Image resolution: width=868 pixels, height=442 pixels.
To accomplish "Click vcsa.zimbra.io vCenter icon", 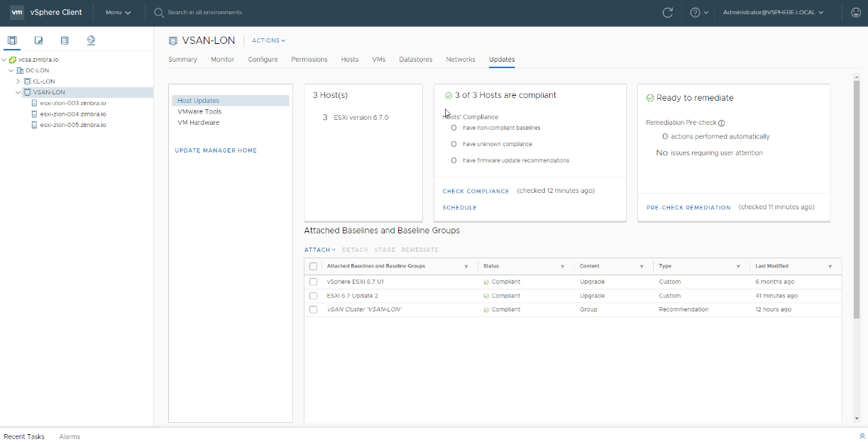I will (13, 60).
